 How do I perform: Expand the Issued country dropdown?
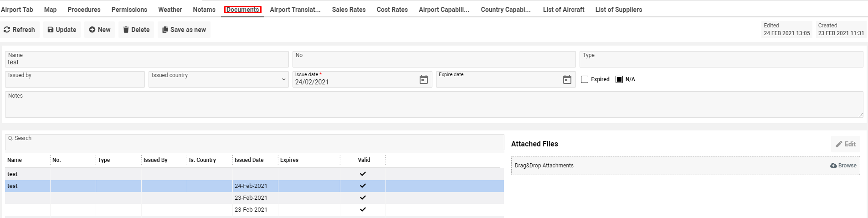tap(283, 79)
